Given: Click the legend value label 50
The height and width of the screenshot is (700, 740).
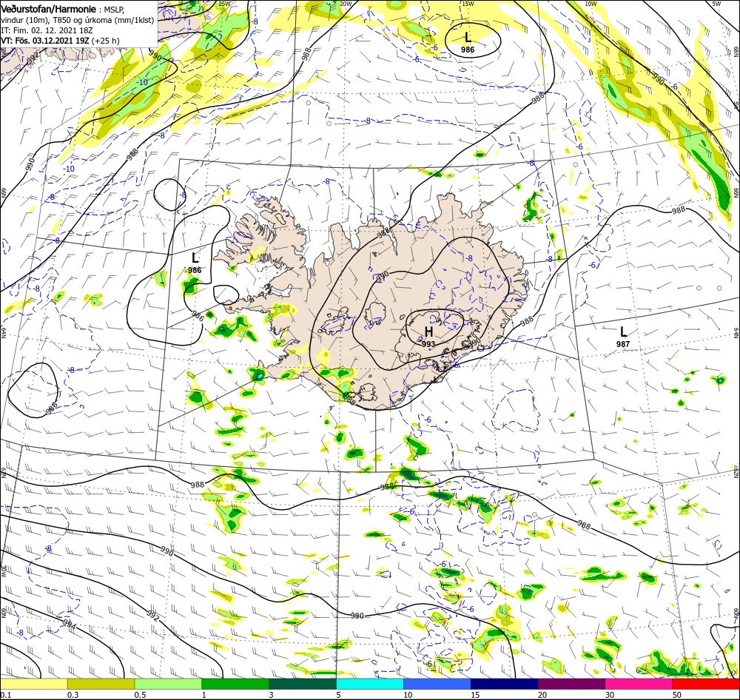Looking at the screenshot, I should tap(677, 695).
